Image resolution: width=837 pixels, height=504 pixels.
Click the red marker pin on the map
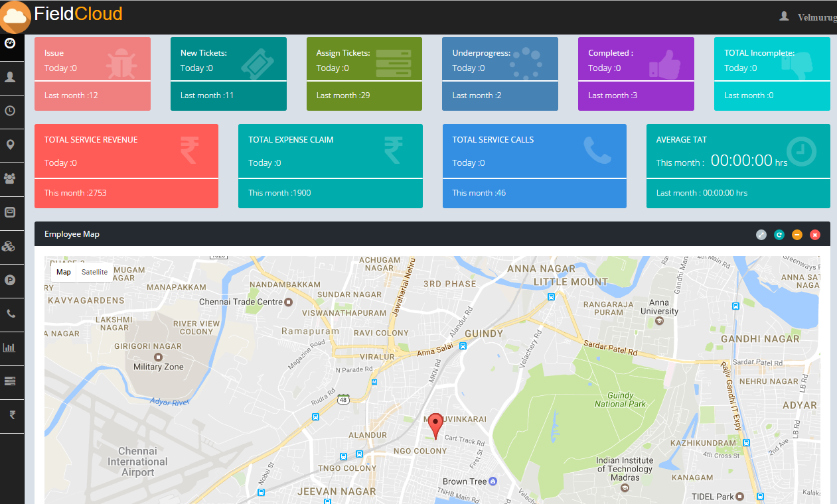[435, 424]
